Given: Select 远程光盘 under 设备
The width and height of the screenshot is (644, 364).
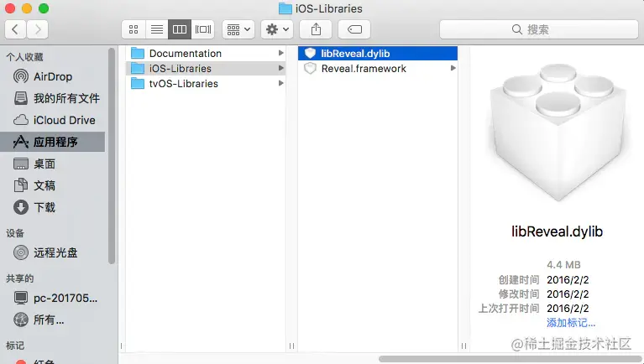Looking at the screenshot, I should click(53, 252).
